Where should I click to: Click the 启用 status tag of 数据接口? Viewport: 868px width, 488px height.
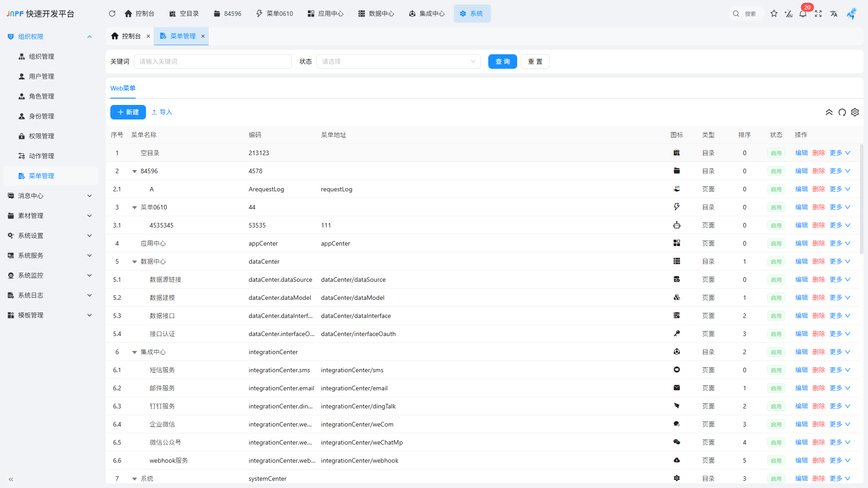click(x=776, y=316)
